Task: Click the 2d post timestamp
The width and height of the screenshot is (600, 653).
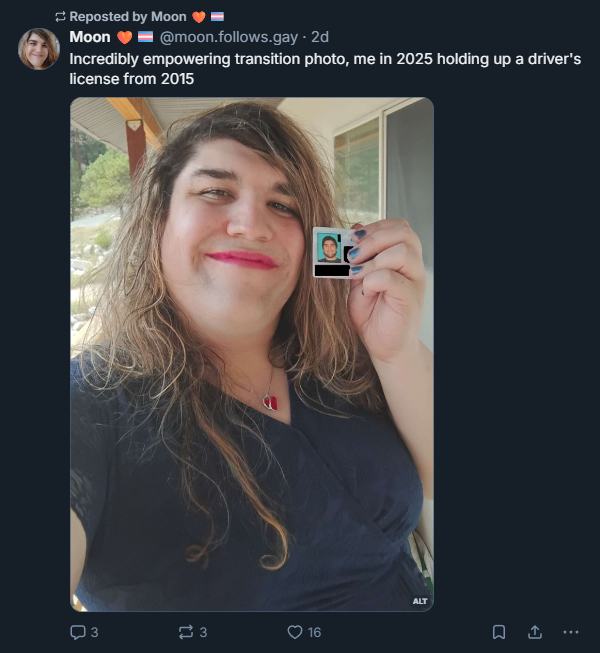Action: (320, 37)
